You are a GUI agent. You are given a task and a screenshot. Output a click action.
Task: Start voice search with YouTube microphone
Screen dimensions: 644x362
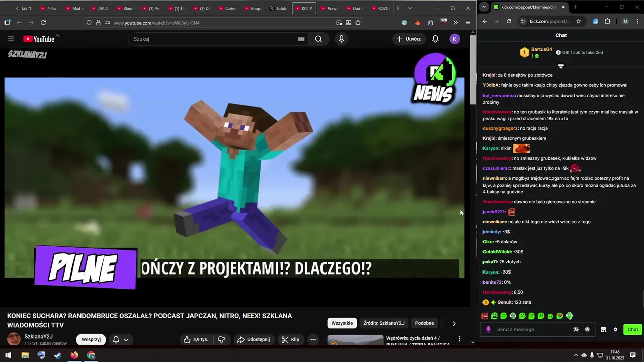(x=341, y=39)
